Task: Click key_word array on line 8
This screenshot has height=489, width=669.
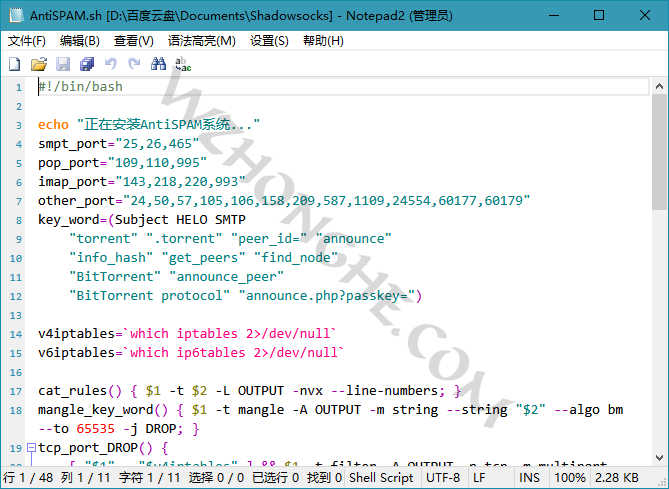Action: click(x=69, y=220)
